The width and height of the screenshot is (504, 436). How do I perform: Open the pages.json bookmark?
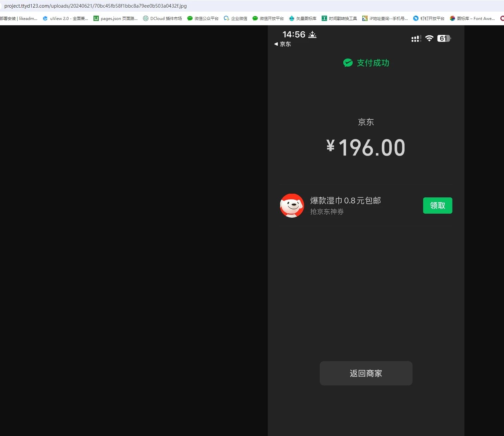coord(115,19)
